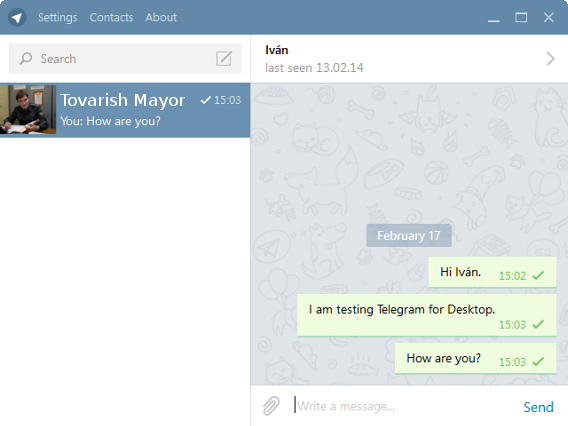Image resolution: width=568 pixels, height=426 pixels.
Task: Click the 'Hi Iván.' message bubble
Action: coord(492,272)
